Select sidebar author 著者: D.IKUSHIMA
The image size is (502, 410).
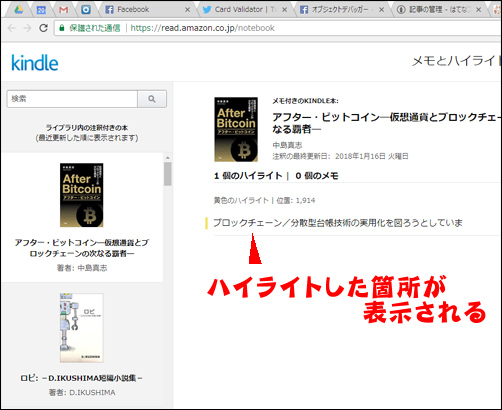(x=82, y=393)
